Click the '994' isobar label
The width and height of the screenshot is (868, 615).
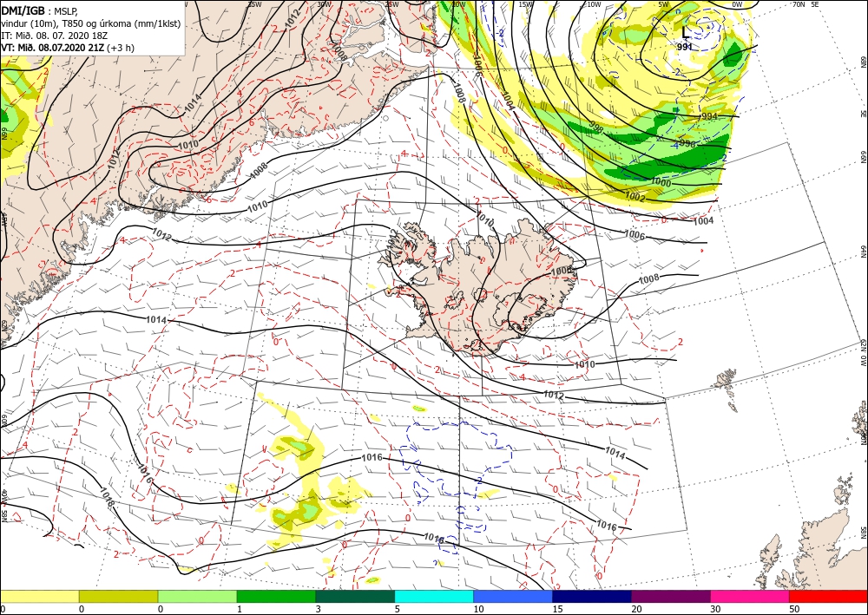(x=709, y=116)
